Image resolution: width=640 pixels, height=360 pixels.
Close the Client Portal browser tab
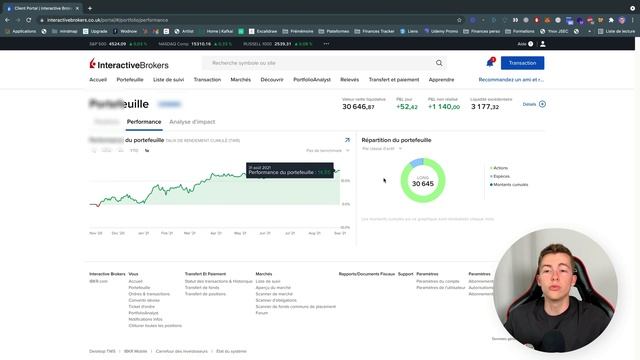tap(77, 8)
